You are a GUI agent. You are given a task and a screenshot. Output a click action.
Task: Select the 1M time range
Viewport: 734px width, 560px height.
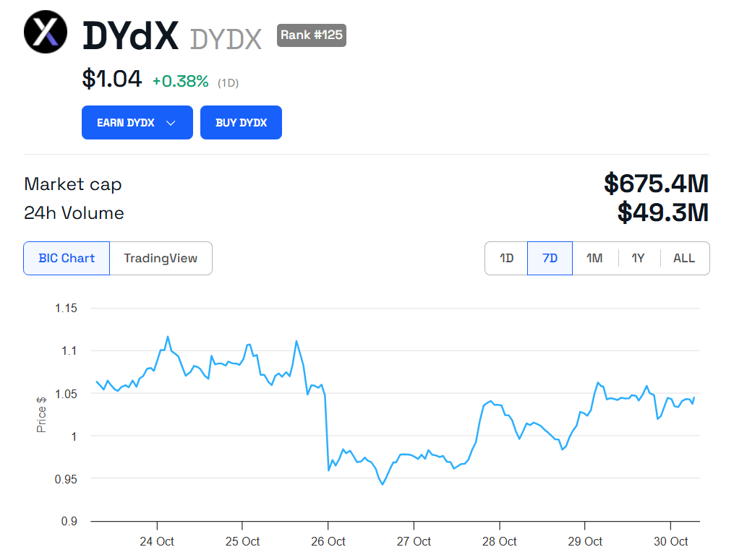pyautogui.click(x=594, y=258)
